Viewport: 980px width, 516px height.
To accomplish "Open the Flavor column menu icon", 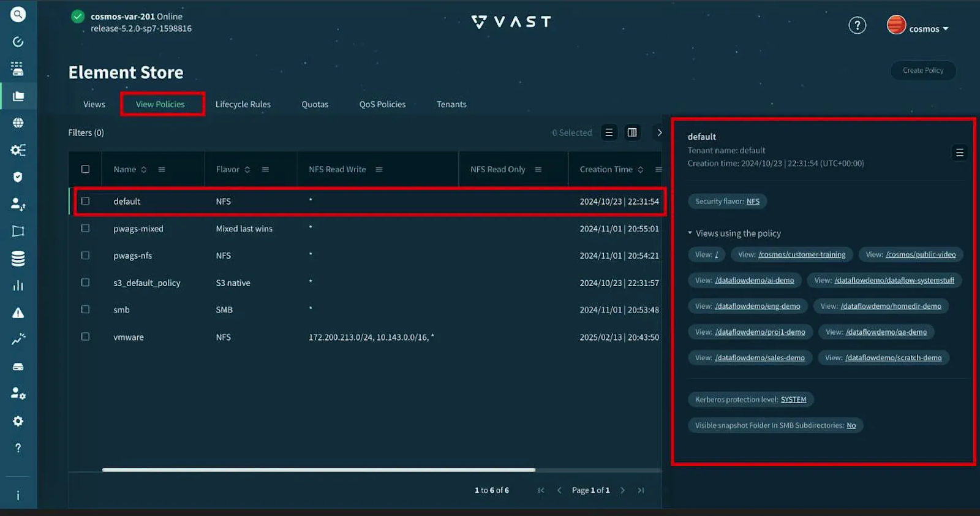I will [265, 170].
